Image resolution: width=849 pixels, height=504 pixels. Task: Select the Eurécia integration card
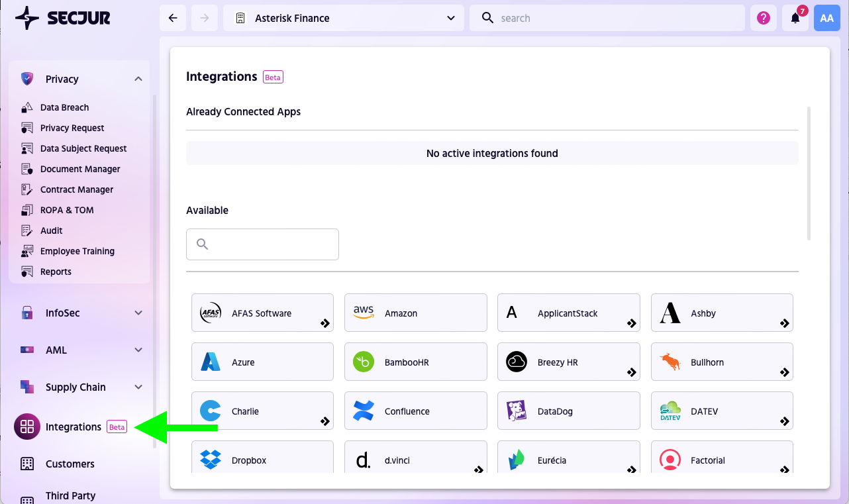pyautogui.click(x=568, y=457)
